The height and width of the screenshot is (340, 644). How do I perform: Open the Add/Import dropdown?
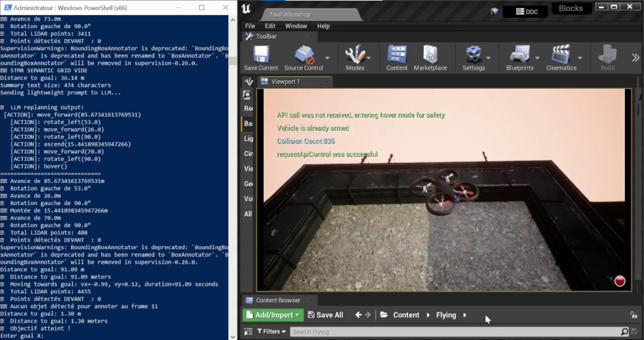(273, 315)
